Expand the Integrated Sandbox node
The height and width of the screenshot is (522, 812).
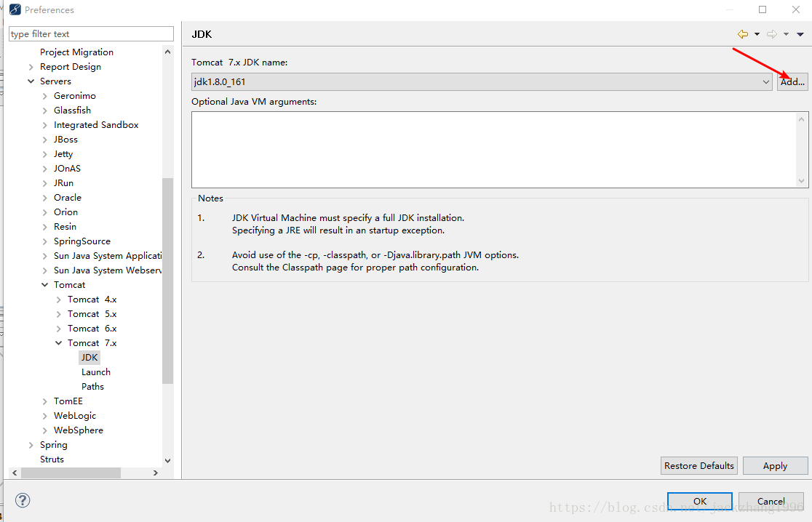point(44,124)
